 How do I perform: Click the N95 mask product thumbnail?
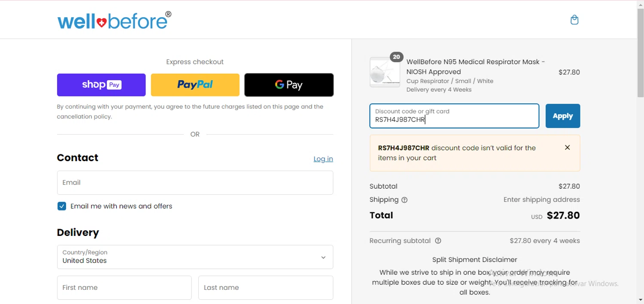click(x=385, y=72)
